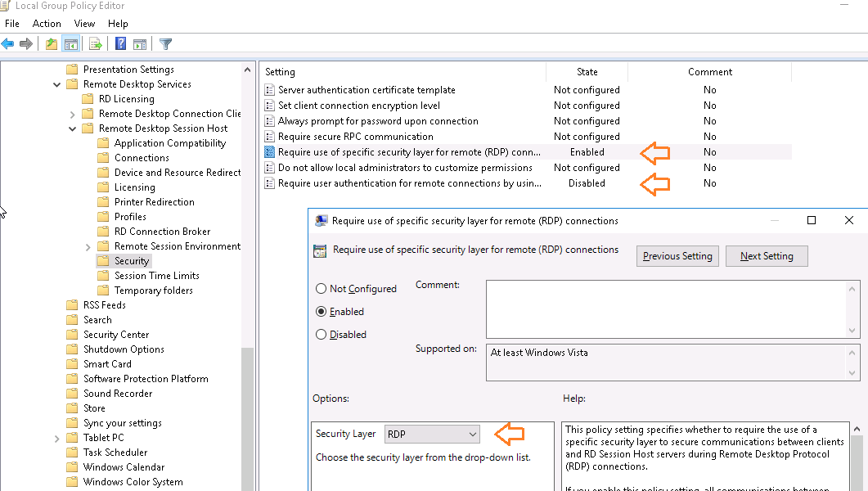The height and width of the screenshot is (491, 868).
Task: Click the Forward arrow in toolbar
Action: 26,43
